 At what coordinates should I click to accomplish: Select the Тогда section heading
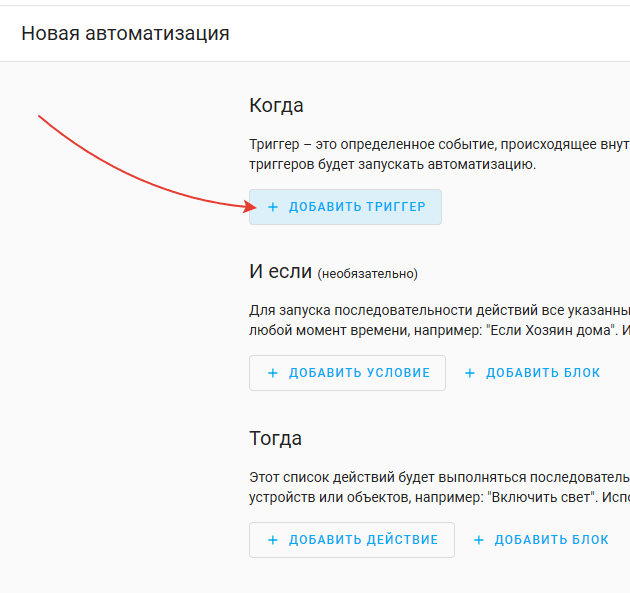275,439
